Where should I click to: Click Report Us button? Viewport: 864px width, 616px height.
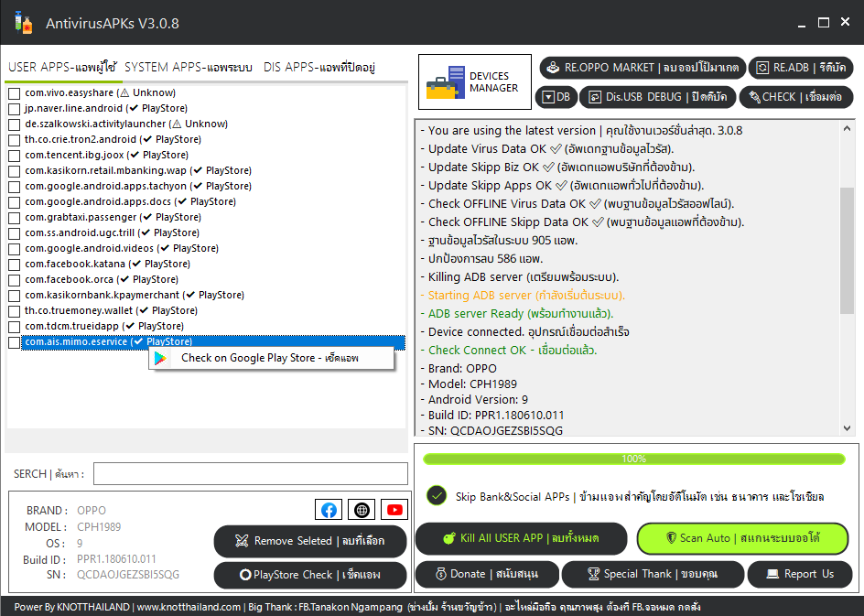(800, 574)
